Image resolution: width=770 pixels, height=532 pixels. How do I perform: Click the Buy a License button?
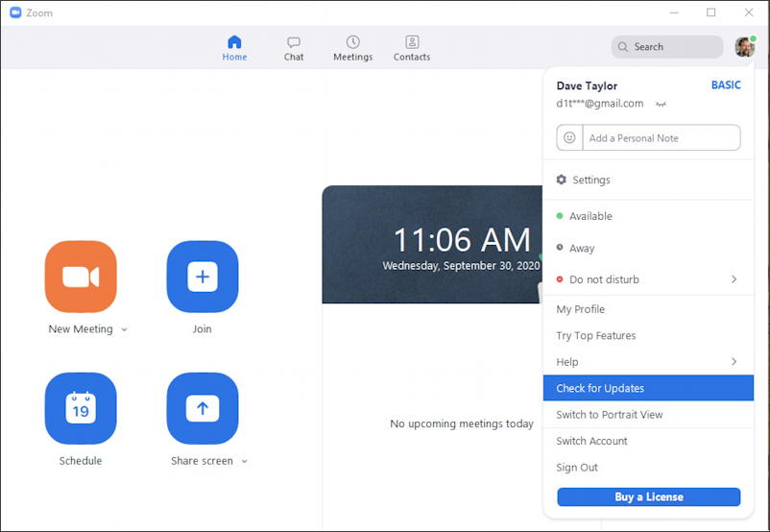(x=649, y=497)
